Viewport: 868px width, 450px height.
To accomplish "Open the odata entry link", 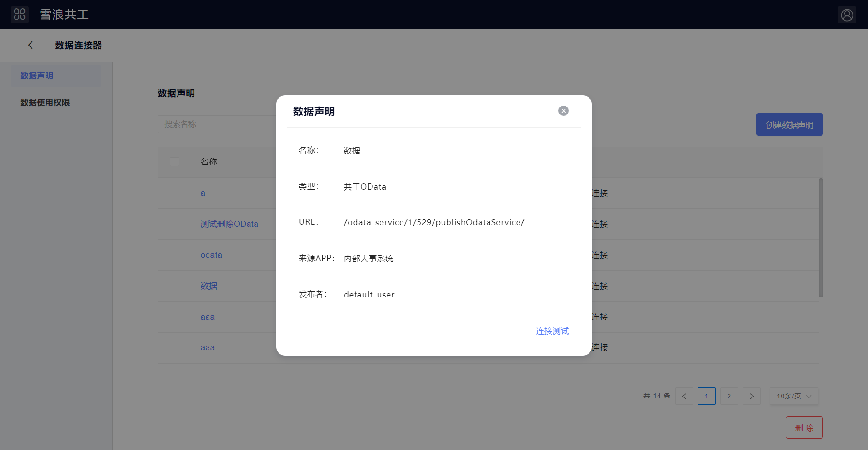I will (x=211, y=255).
